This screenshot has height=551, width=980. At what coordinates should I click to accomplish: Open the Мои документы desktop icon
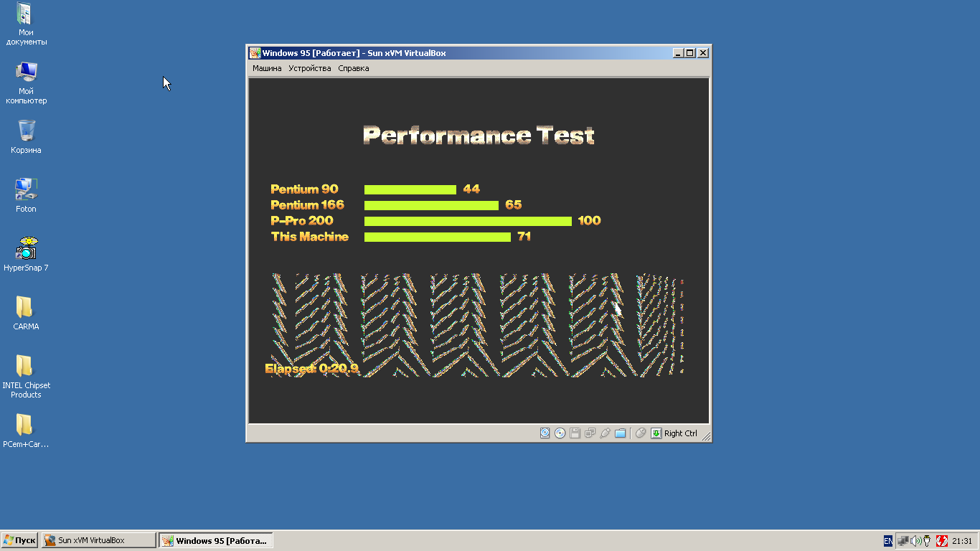pyautogui.click(x=26, y=24)
